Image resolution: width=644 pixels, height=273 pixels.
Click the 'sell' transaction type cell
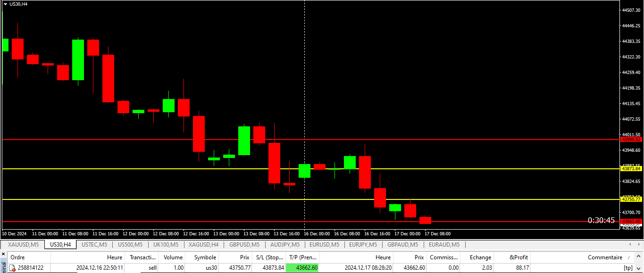(152, 268)
